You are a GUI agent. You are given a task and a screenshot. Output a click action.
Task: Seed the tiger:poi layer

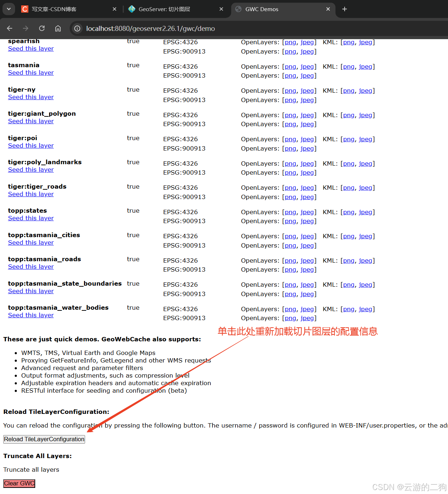(31, 146)
